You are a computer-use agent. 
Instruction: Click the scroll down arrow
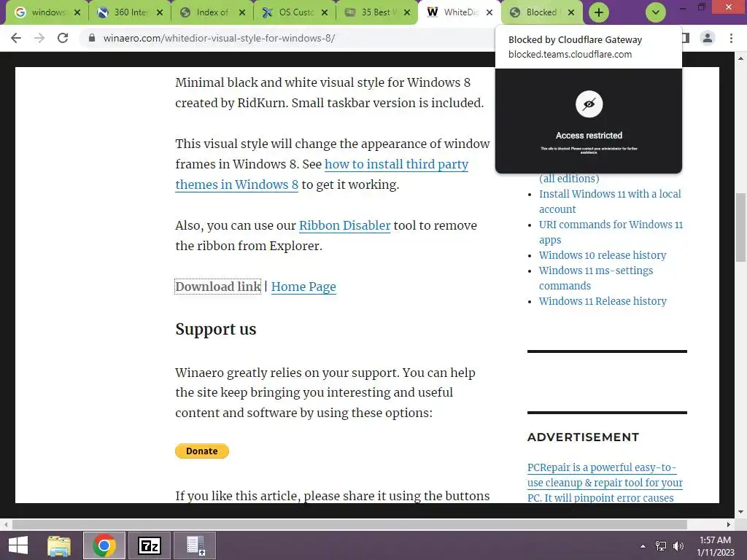point(740,512)
